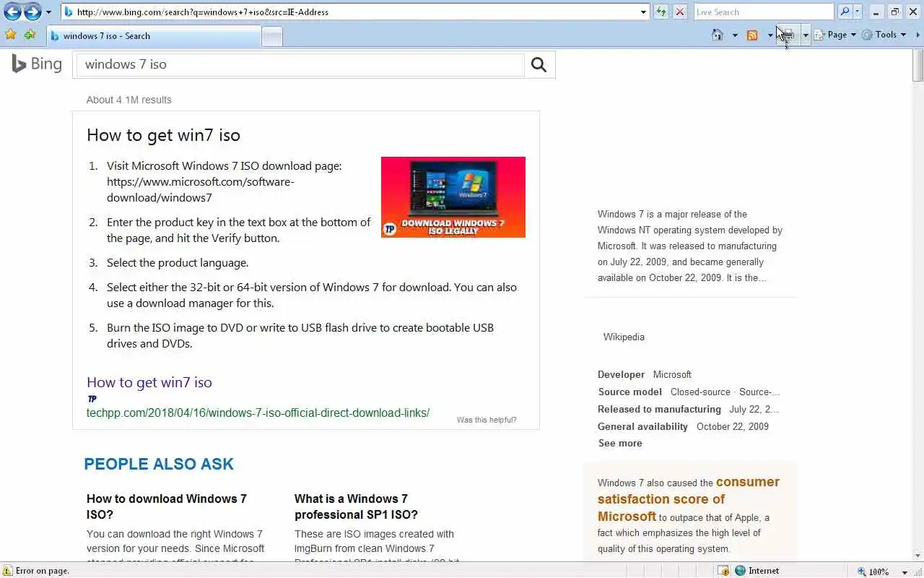Click the Bing search box with 'windows 7 iso'

(x=300, y=64)
